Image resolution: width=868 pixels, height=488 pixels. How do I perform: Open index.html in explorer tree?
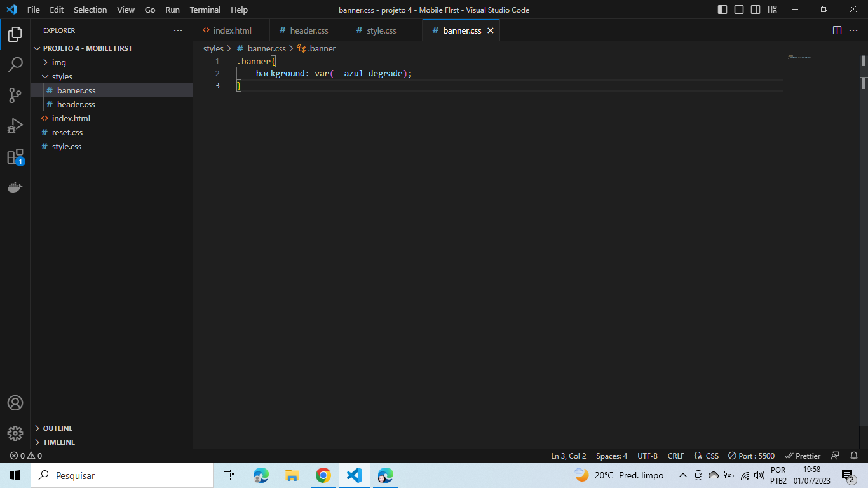click(x=111, y=118)
